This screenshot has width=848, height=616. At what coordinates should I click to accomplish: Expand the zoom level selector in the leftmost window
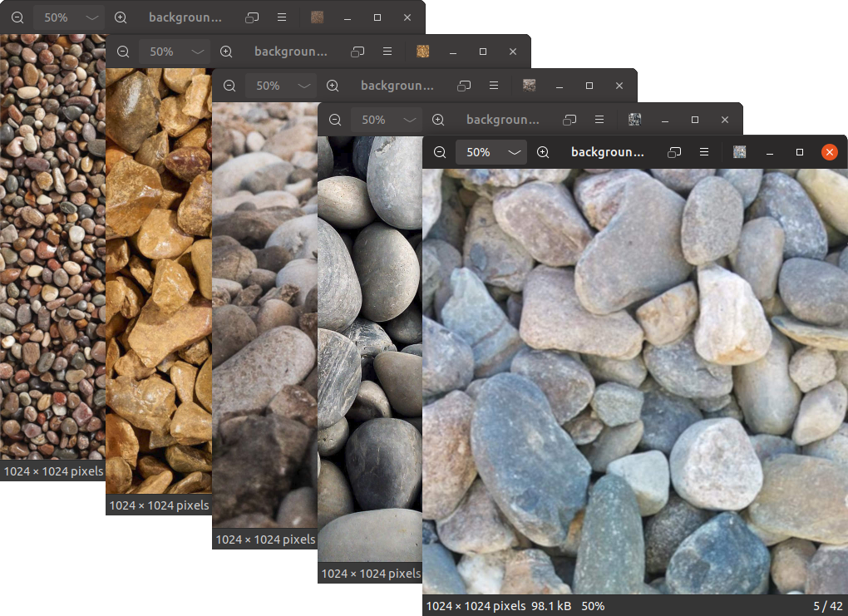click(x=68, y=17)
